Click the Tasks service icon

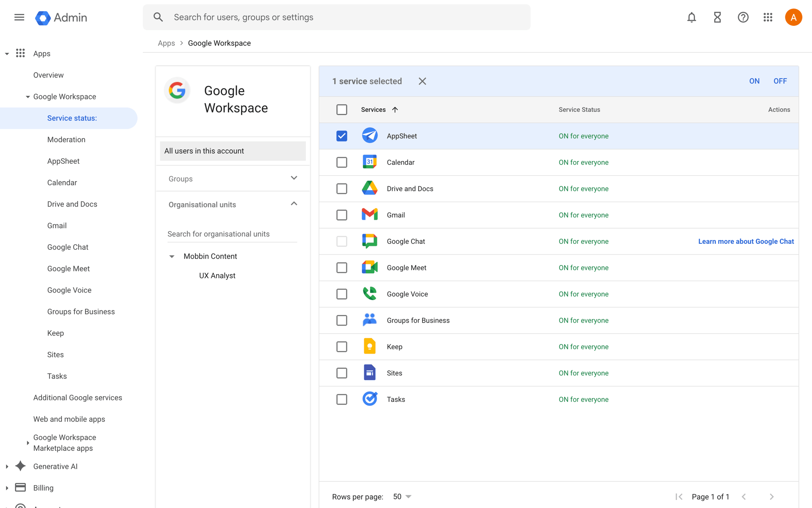370,399
